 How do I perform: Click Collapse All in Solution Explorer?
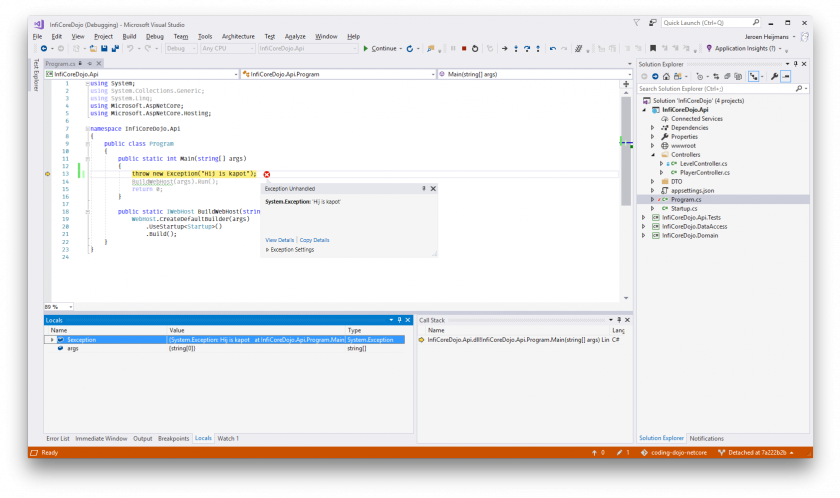point(727,77)
